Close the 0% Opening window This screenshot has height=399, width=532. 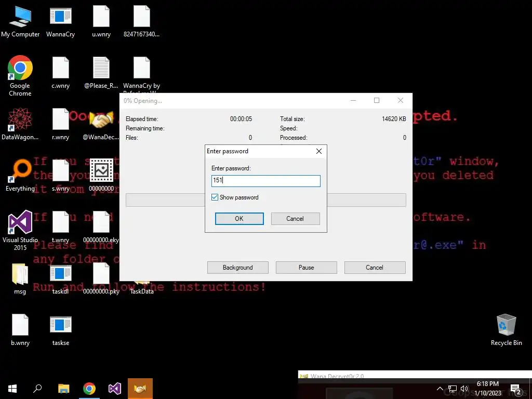(401, 100)
